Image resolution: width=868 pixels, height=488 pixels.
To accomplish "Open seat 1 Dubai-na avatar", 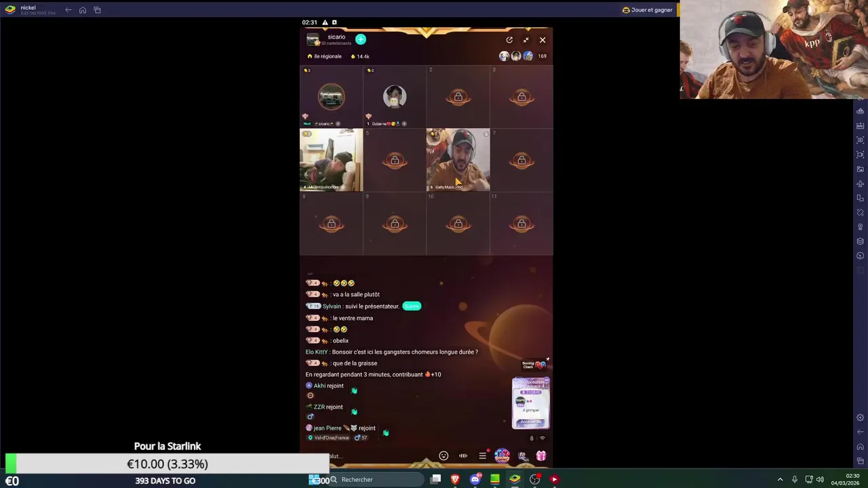I will (395, 97).
